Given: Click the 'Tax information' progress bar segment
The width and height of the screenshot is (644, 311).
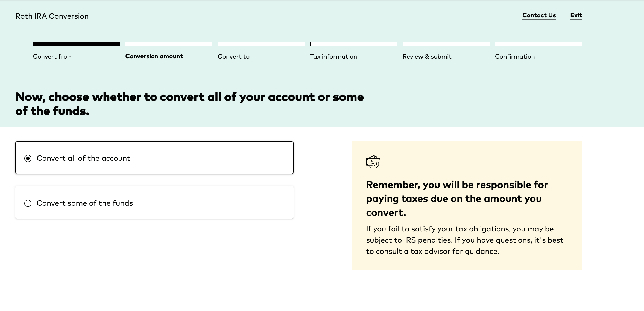Looking at the screenshot, I should pos(353,44).
